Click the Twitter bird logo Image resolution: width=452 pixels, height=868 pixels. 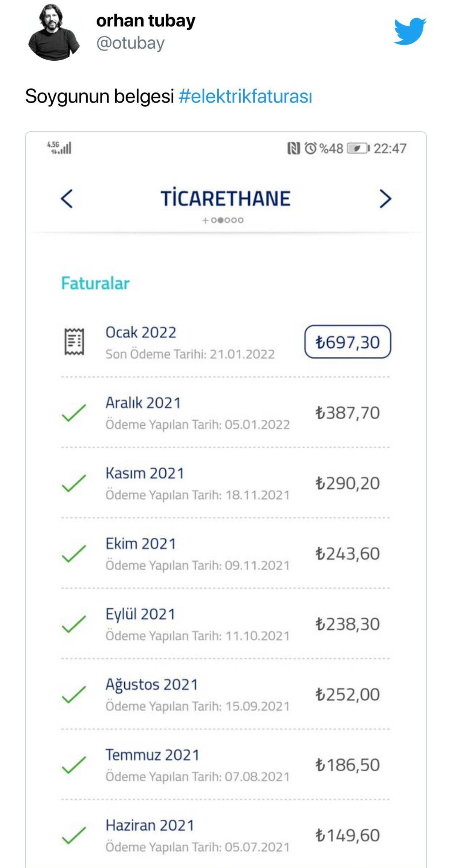[x=409, y=31]
